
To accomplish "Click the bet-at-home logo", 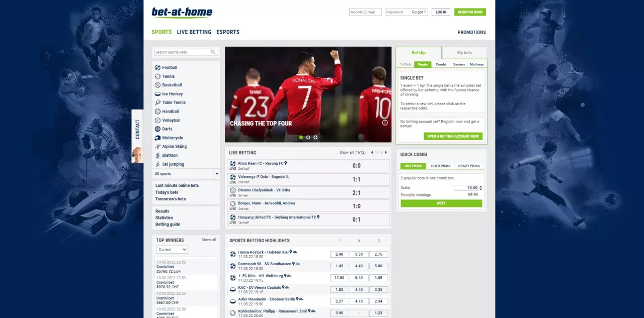I will tap(182, 13).
